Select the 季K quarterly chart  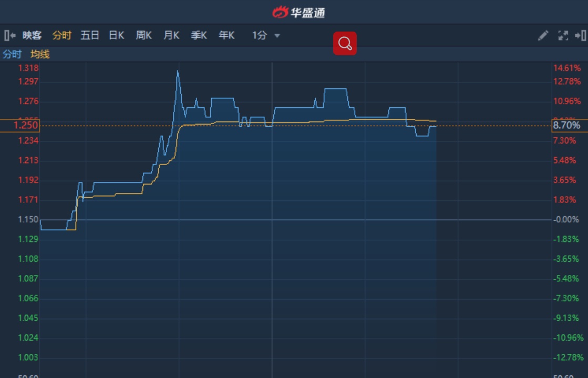(199, 36)
